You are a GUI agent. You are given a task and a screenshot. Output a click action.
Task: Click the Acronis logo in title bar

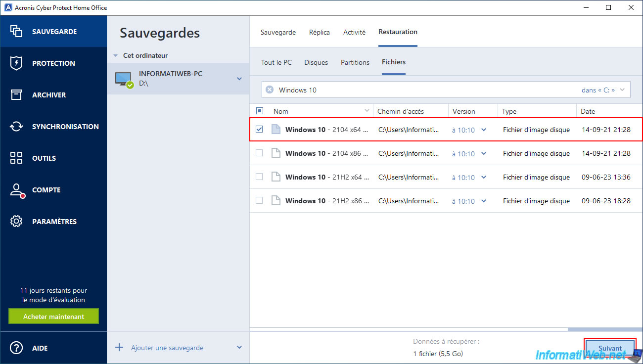tap(7, 7)
